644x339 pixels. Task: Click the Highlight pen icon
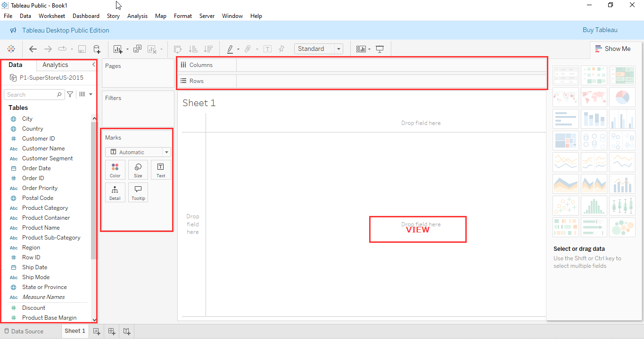click(x=230, y=49)
